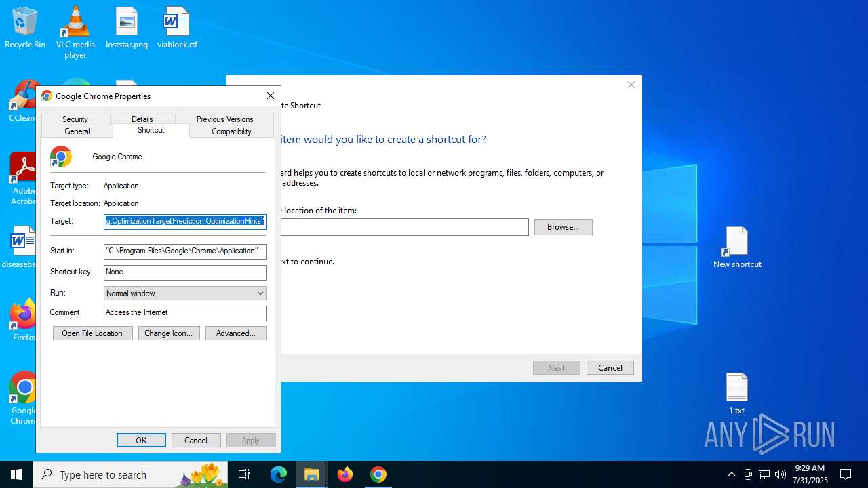Open the notification center icon
This screenshot has height=488, width=868.
coord(846,474)
